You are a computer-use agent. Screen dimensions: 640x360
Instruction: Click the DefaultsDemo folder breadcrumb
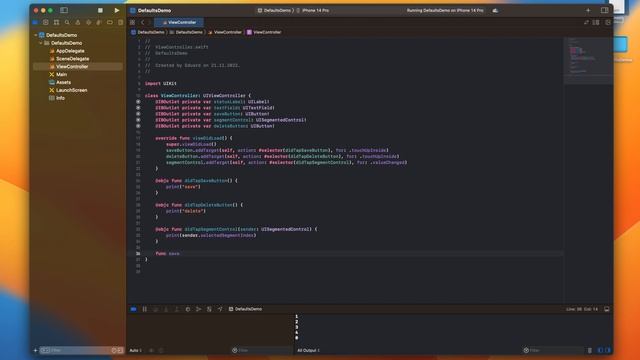click(x=186, y=32)
